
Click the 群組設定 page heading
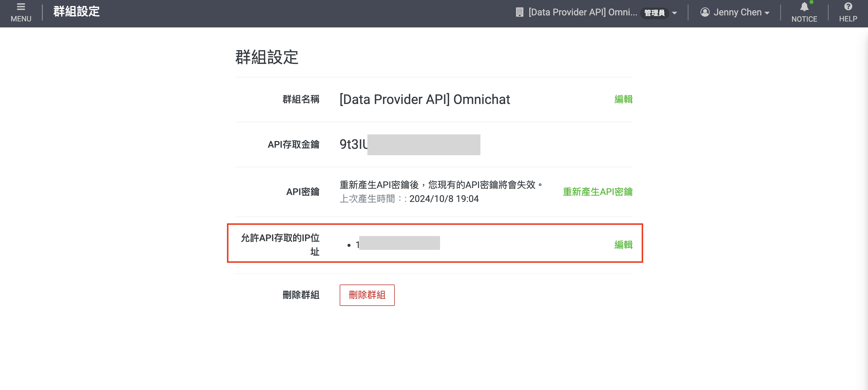point(266,57)
